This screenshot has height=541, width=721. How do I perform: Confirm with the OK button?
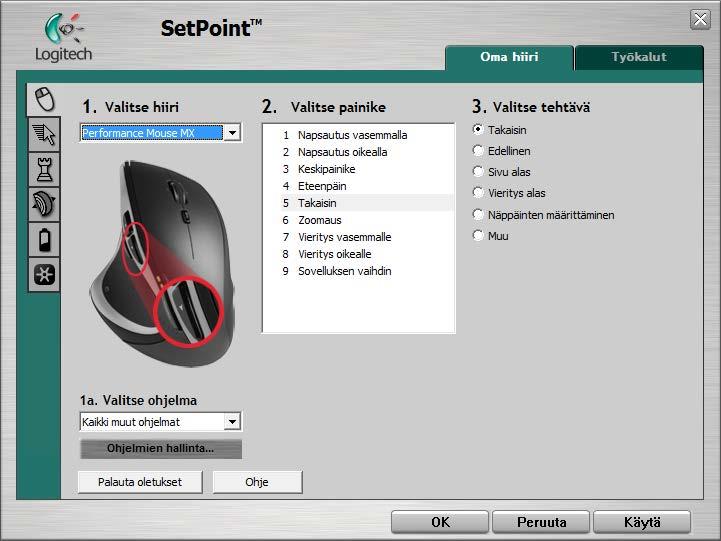point(440,522)
